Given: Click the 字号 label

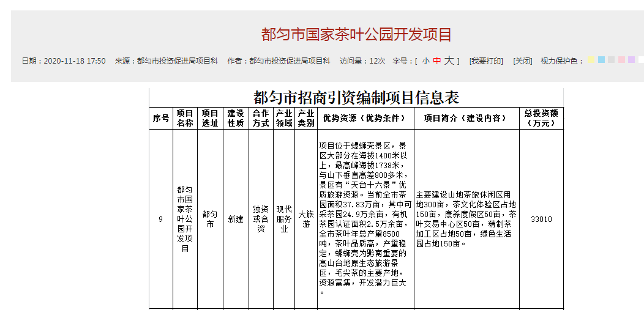Looking at the screenshot, I should 402,61.
